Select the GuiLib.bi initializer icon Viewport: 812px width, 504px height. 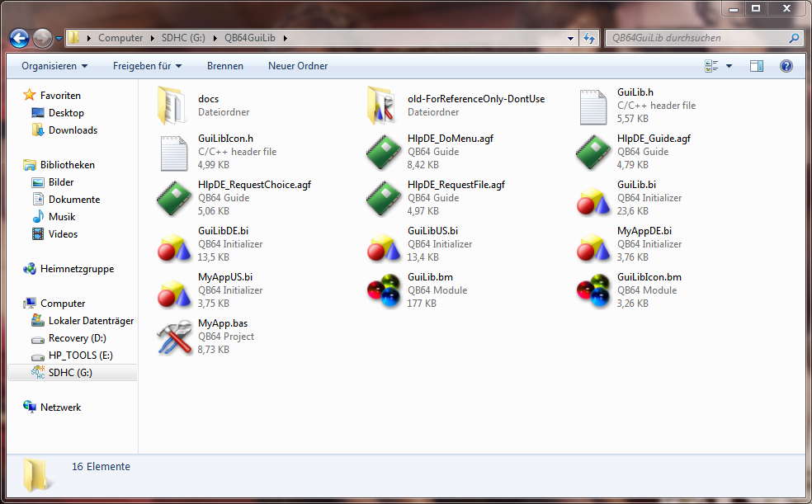pos(593,200)
